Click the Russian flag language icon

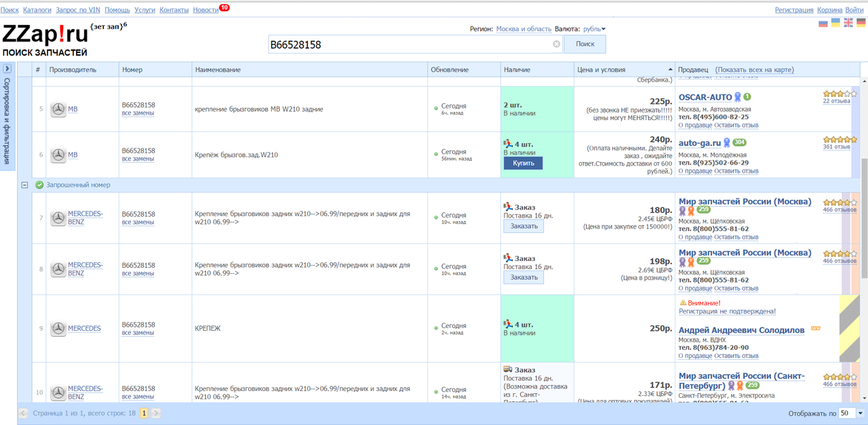(x=823, y=23)
